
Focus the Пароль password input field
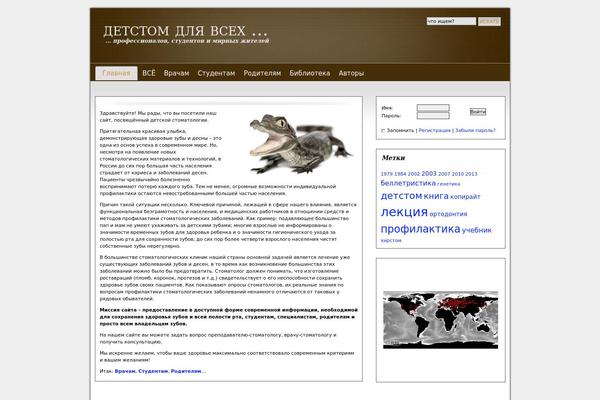click(x=433, y=115)
